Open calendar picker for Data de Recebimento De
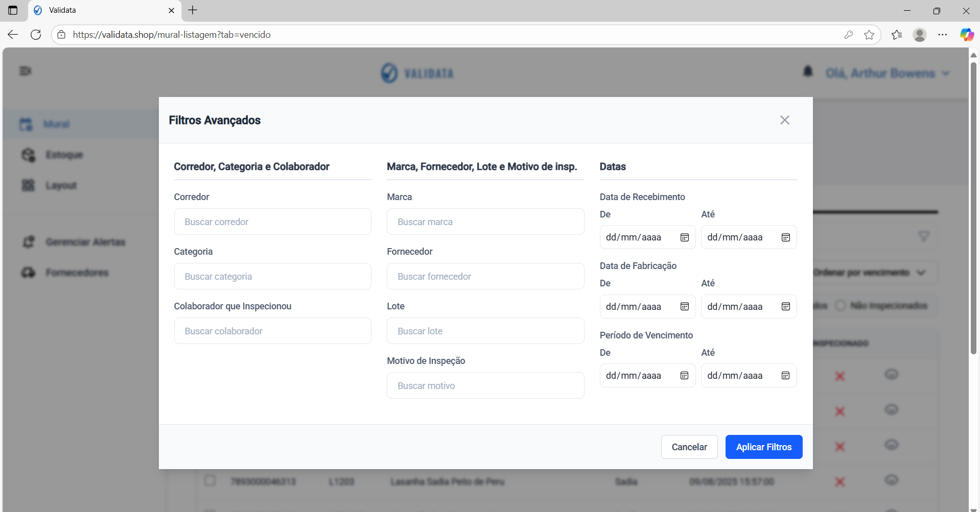 pyautogui.click(x=684, y=237)
